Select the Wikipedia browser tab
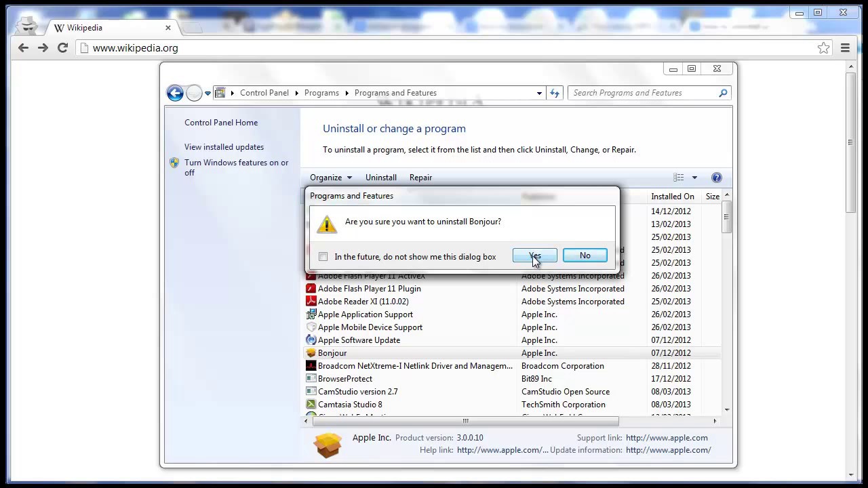Screen dimensions: 868x488 click(x=112, y=28)
